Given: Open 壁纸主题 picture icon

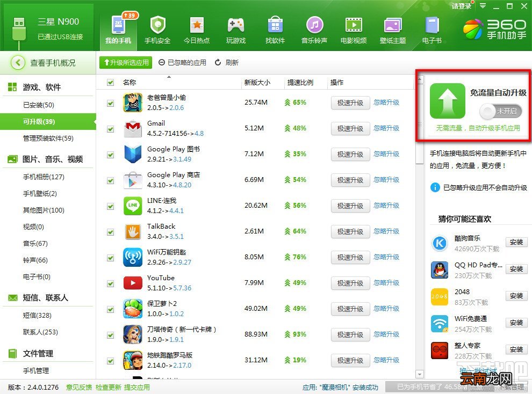Looking at the screenshot, I should [x=393, y=25].
